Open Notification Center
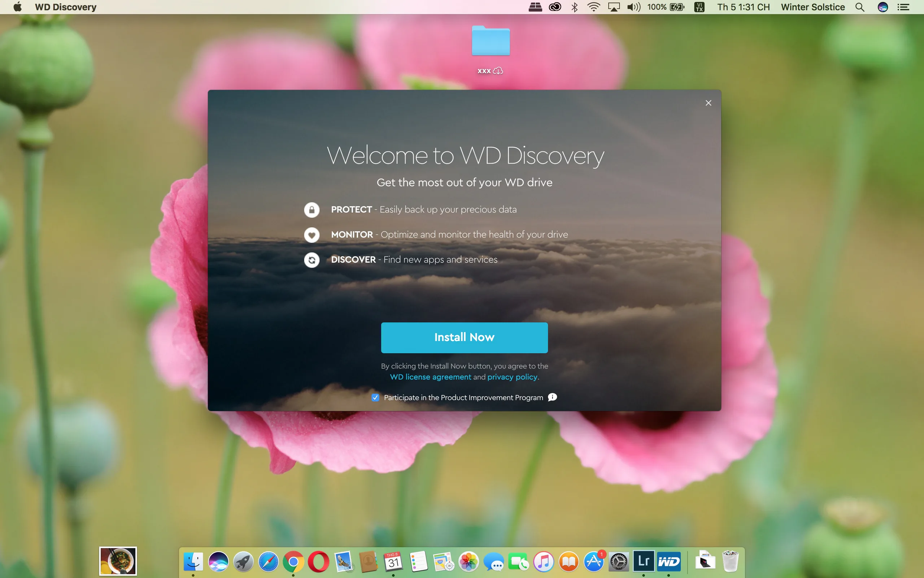Viewport: 924px width, 578px height. (903, 7)
